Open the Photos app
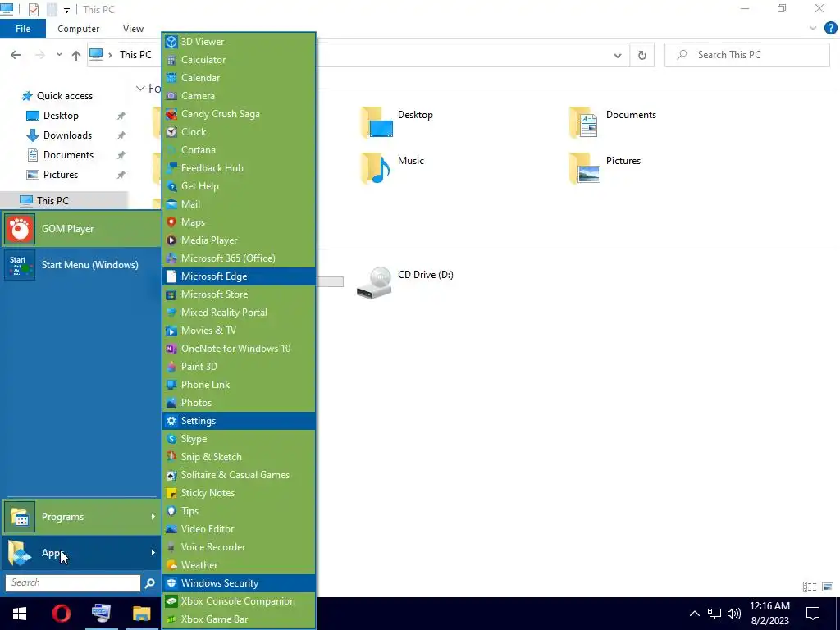The width and height of the screenshot is (840, 630). (239, 402)
